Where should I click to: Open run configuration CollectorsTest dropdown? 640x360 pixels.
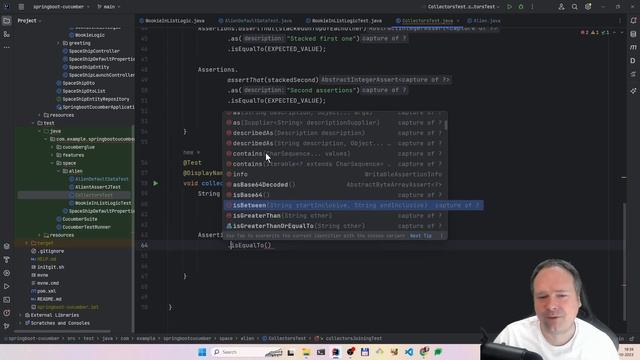pyautogui.click(x=463, y=7)
